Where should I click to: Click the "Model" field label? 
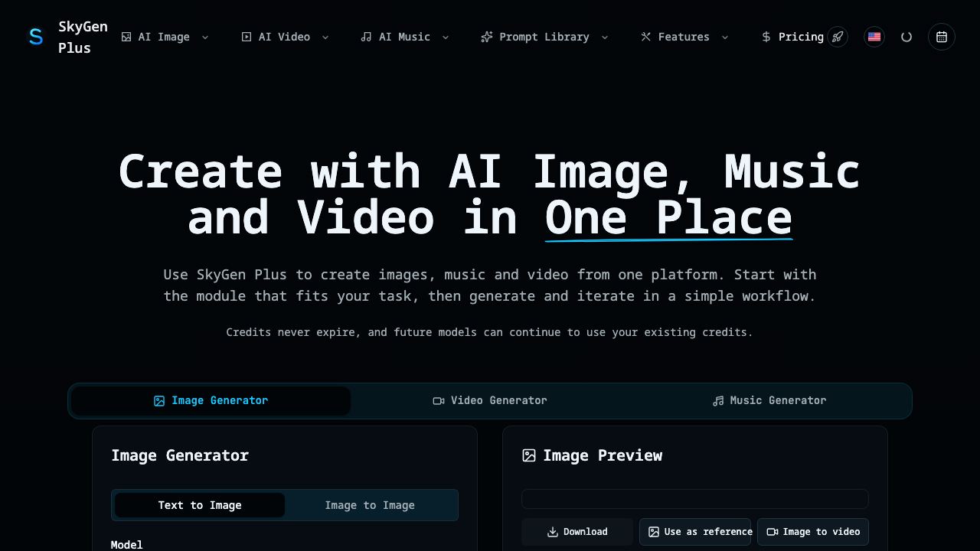point(127,545)
